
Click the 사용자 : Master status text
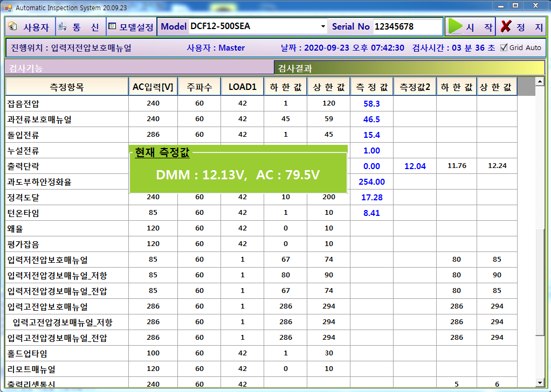[x=216, y=48]
